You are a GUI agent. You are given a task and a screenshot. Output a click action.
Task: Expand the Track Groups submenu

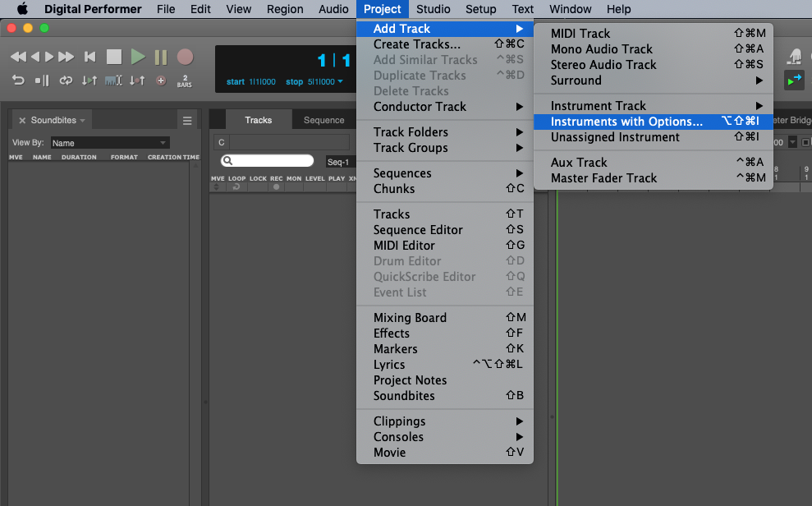click(x=445, y=148)
